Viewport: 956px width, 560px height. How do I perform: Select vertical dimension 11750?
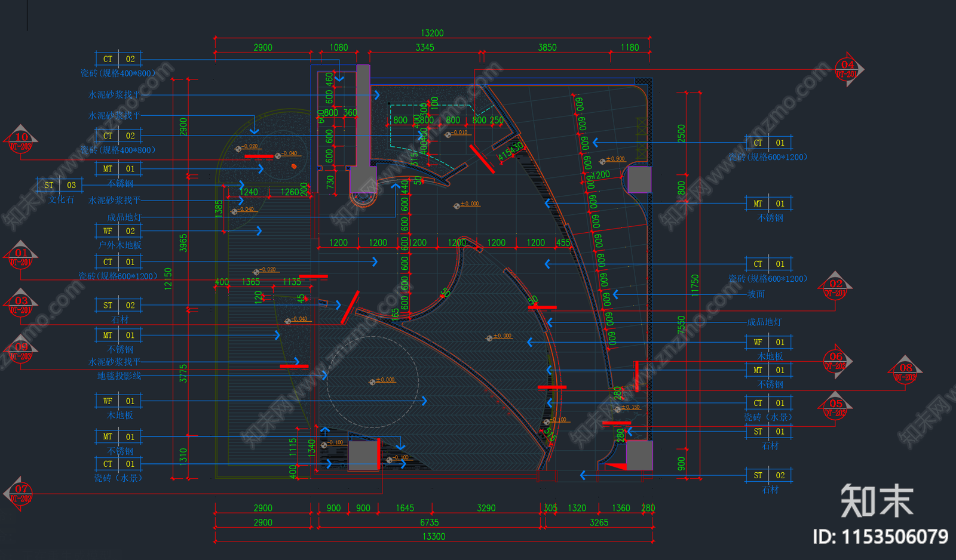tap(695, 285)
